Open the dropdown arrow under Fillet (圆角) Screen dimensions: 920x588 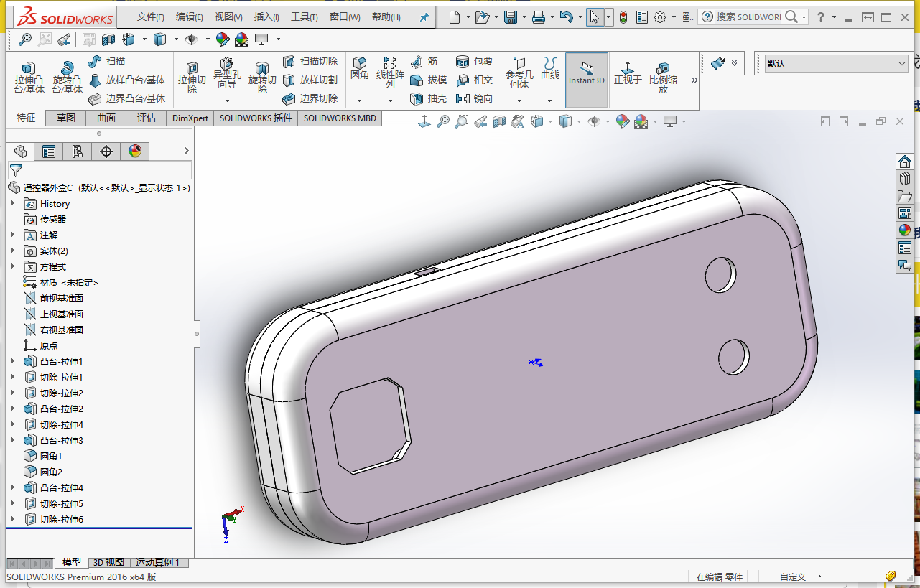coord(359,101)
